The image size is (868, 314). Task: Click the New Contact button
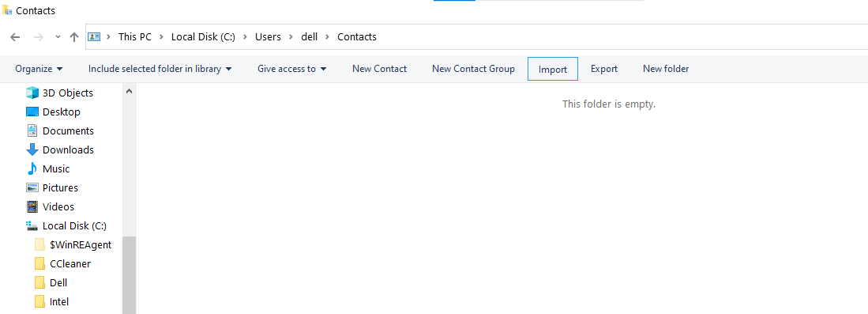(379, 69)
